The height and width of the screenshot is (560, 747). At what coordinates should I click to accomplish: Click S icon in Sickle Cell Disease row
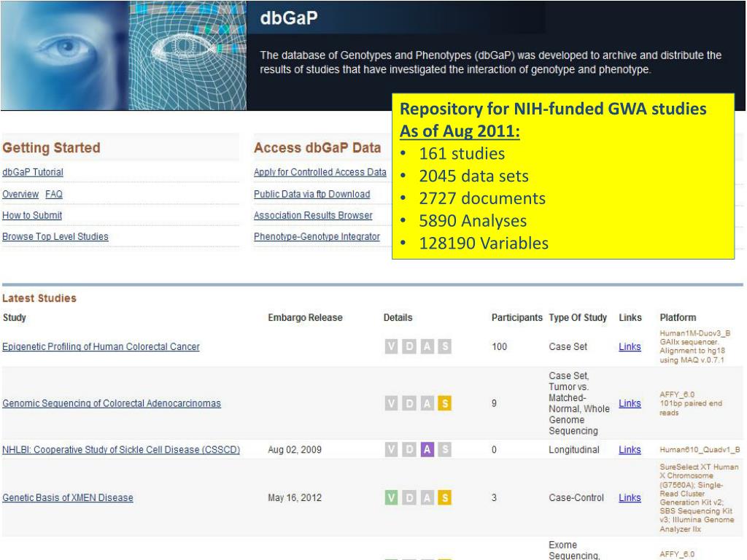[x=444, y=449]
